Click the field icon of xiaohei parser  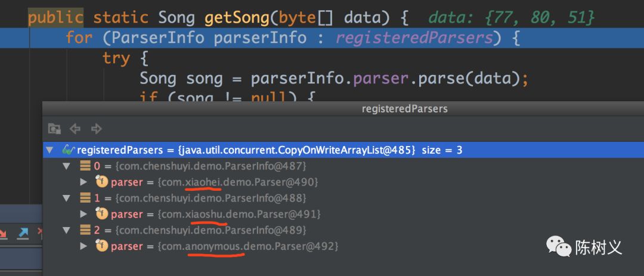click(x=102, y=182)
